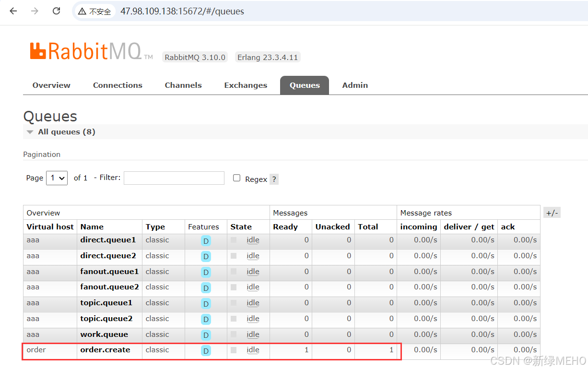Click the state indicator square for order.create

point(234,350)
